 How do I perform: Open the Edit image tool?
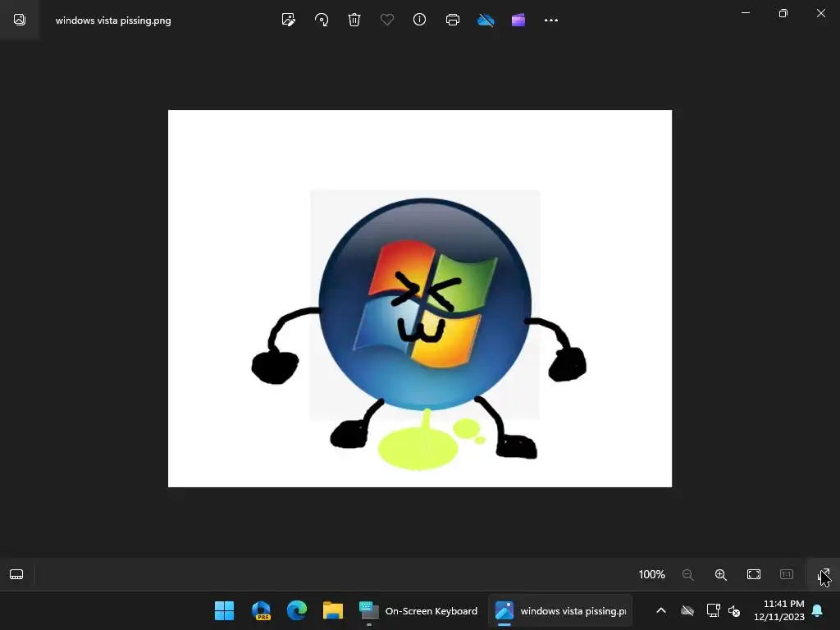tap(288, 20)
